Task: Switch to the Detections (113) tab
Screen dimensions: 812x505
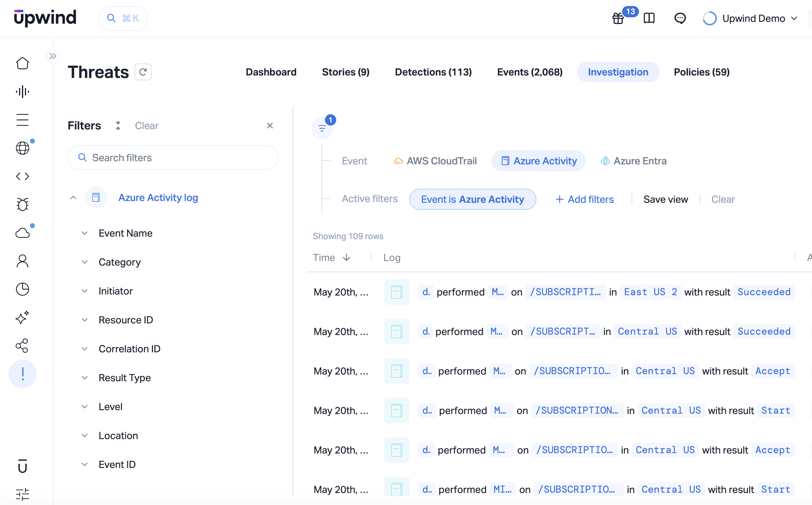Action: [433, 72]
